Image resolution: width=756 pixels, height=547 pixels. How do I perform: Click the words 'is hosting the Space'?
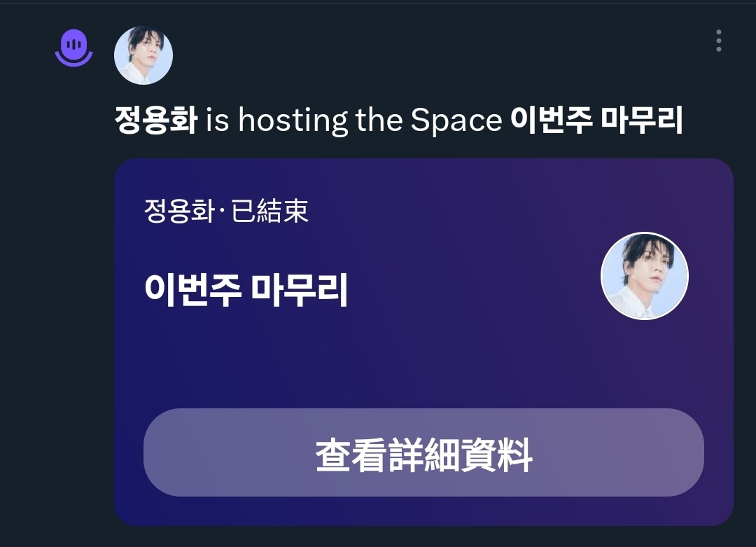tap(354, 120)
